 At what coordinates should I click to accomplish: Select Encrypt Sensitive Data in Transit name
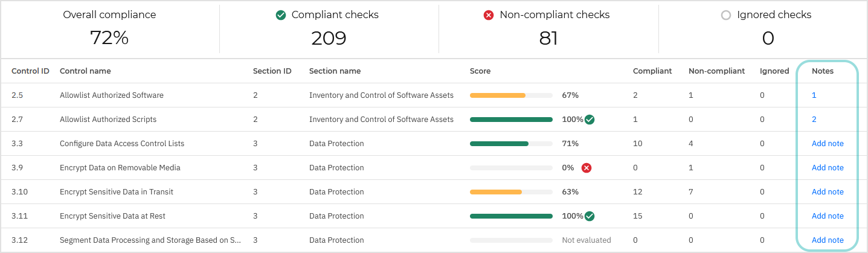click(x=117, y=192)
